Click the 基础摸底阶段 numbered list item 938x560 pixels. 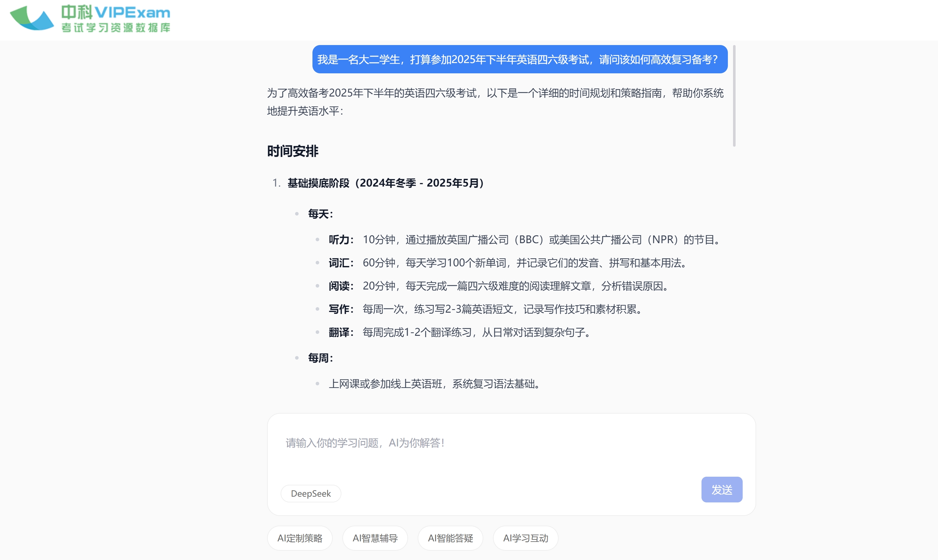[385, 183]
